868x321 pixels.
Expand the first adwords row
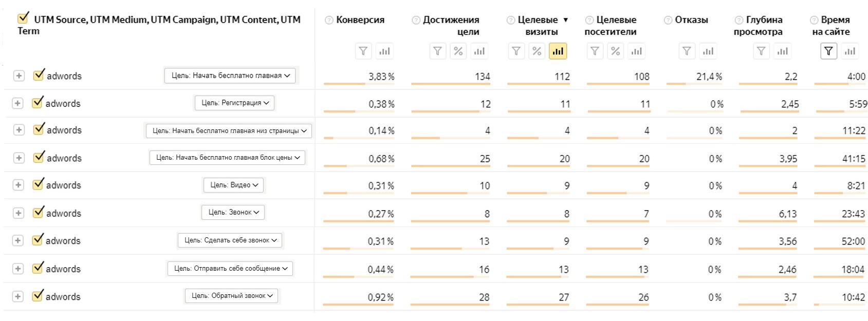pyautogui.click(x=19, y=75)
